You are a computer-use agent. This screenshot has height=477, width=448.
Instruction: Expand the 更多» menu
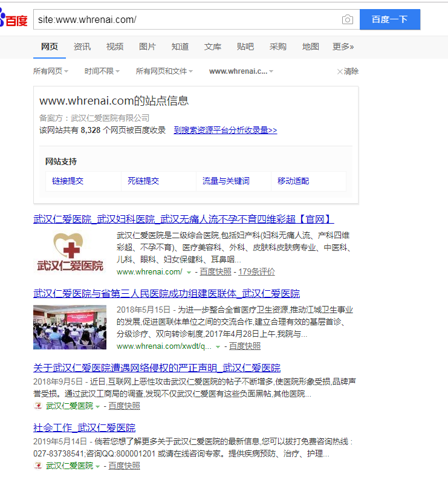click(343, 47)
